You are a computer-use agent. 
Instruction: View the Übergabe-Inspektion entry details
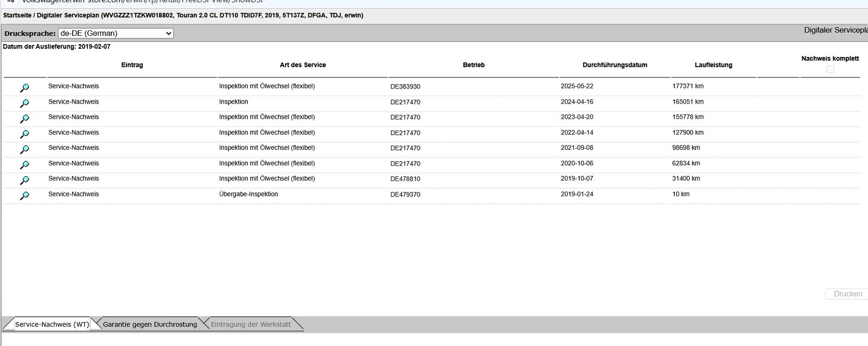(24, 196)
